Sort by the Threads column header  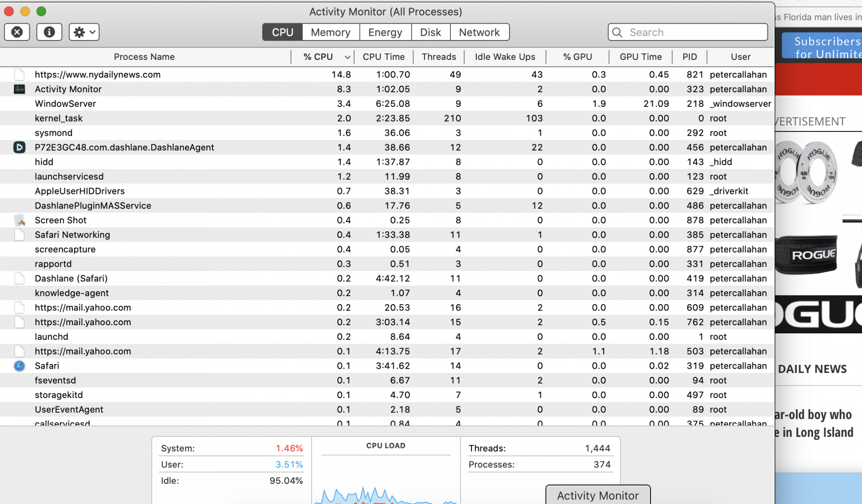pyautogui.click(x=439, y=57)
